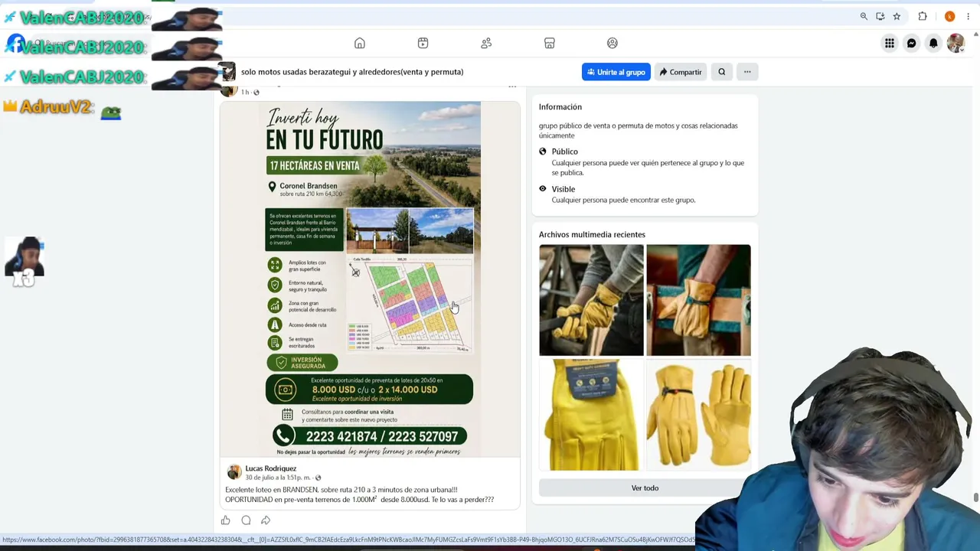Open the pair of yellow gloves photo

click(698, 415)
